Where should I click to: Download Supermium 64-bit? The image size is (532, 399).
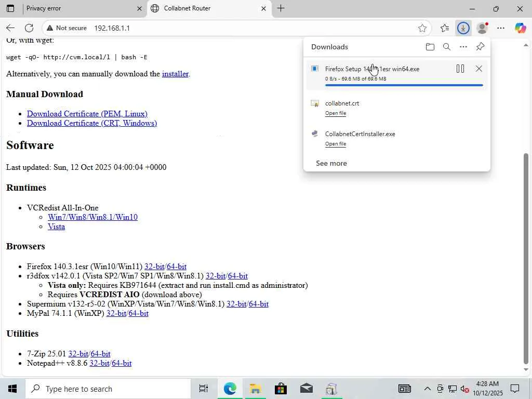click(259, 304)
